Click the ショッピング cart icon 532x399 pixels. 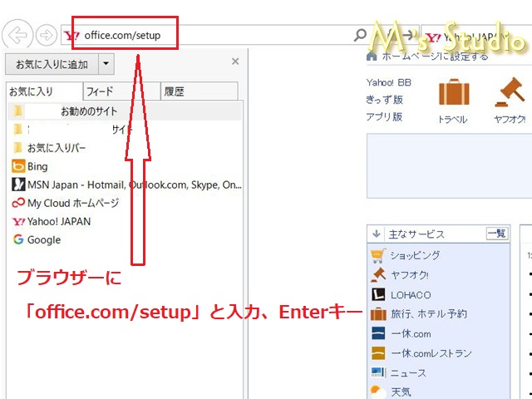click(378, 255)
